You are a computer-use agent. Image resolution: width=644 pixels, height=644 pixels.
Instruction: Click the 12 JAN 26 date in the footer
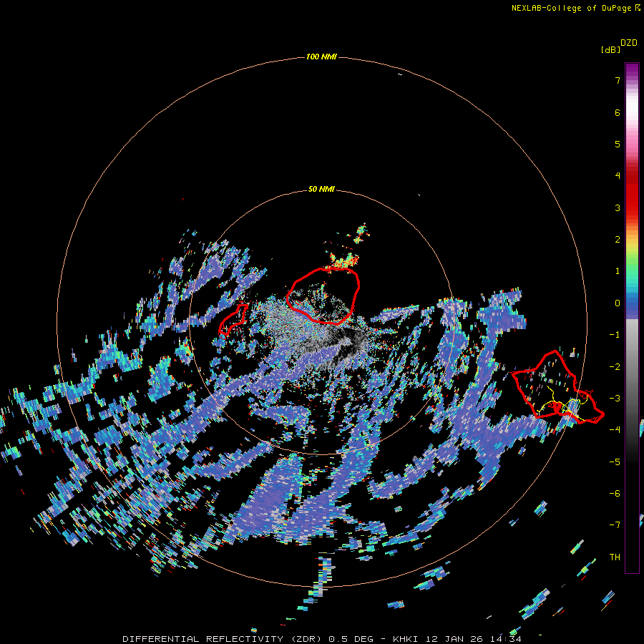click(x=454, y=639)
